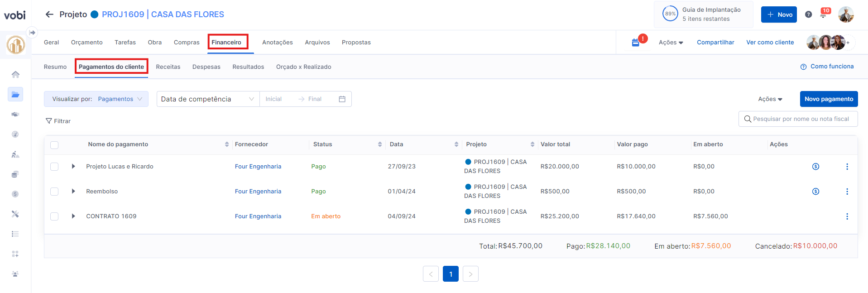
Task: Click payment dollar icon for Projeto Lucas e Ricardo
Action: pos(815,167)
